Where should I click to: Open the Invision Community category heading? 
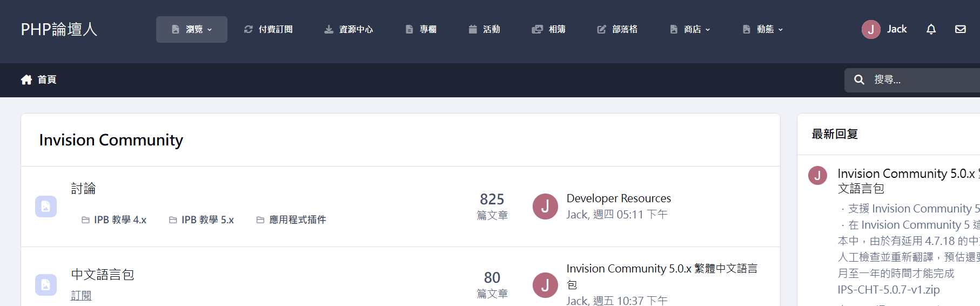click(111, 140)
